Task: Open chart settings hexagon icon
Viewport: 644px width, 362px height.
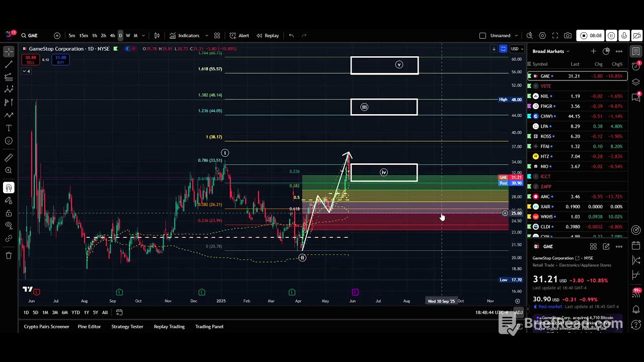Action: 542,36
